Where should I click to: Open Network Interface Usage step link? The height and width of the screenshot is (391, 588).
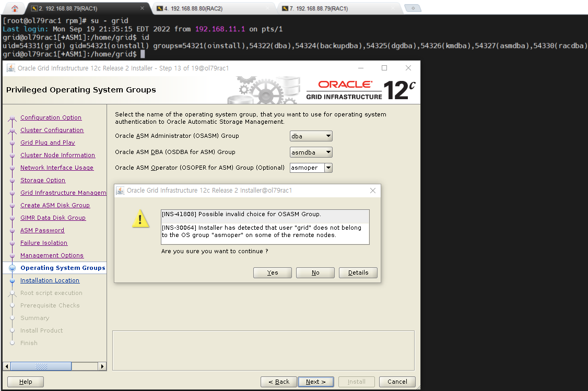56,168
